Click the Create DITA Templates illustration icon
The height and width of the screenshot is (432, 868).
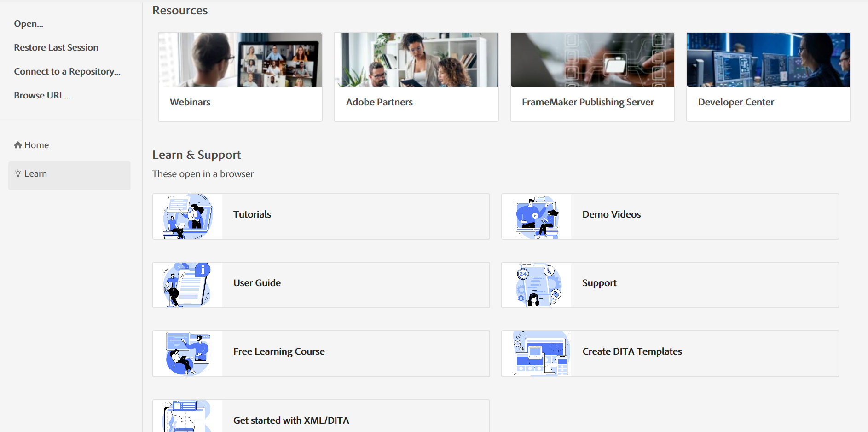(x=537, y=353)
